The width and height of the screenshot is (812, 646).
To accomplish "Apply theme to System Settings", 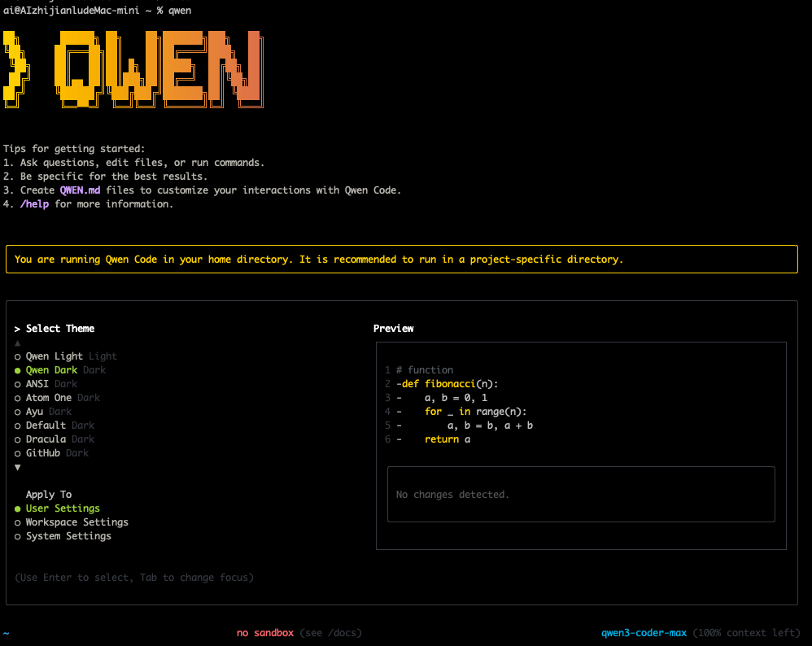I will (63, 536).
